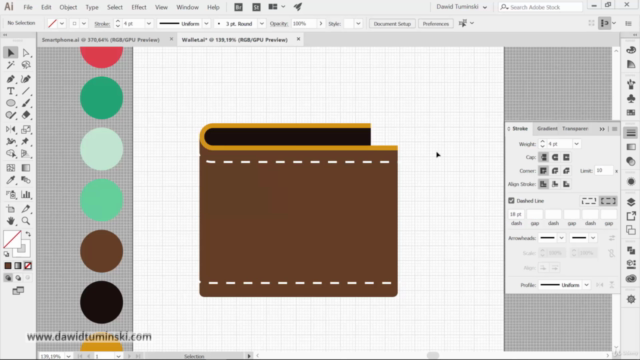Select the Hand tool
Screen dimensions: 640x360
(11, 221)
